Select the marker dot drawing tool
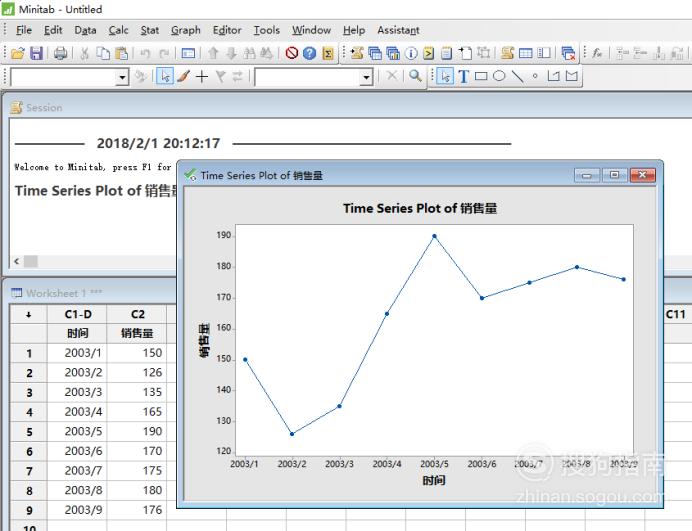The width and height of the screenshot is (692, 531). [535, 76]
